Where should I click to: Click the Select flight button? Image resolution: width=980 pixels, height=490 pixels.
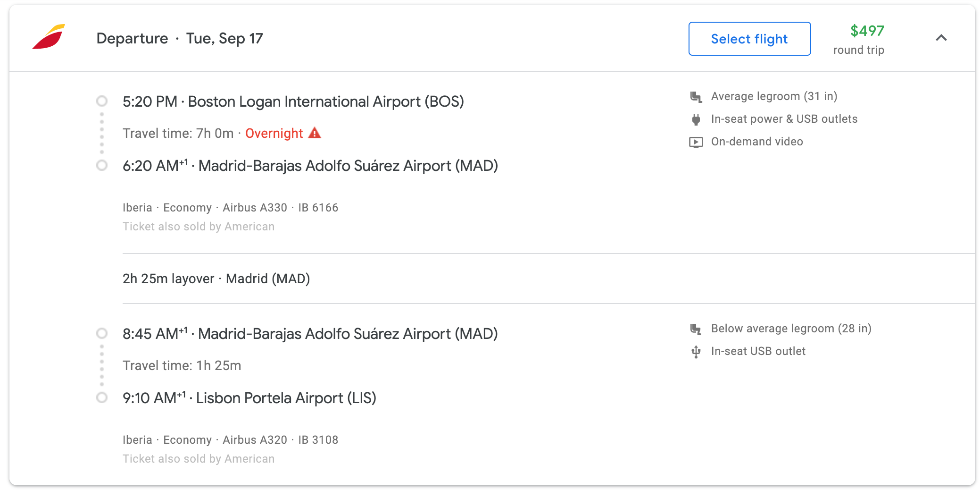[x=749, y=39]
